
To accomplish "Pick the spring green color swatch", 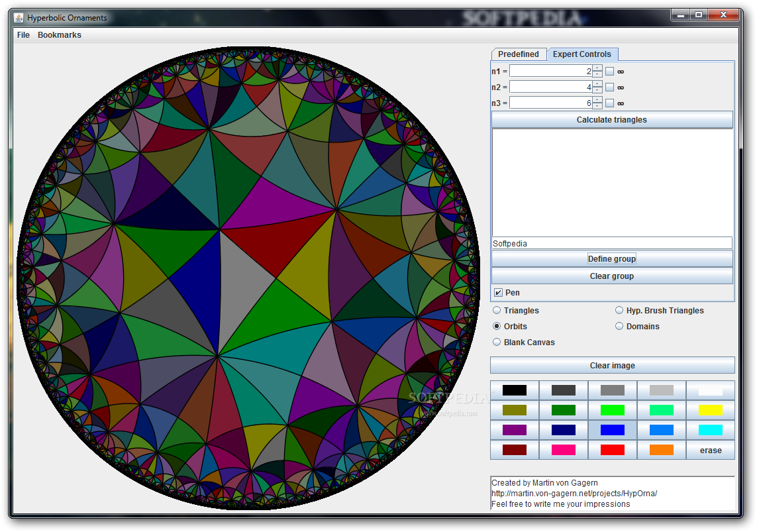I will [662, 410].
